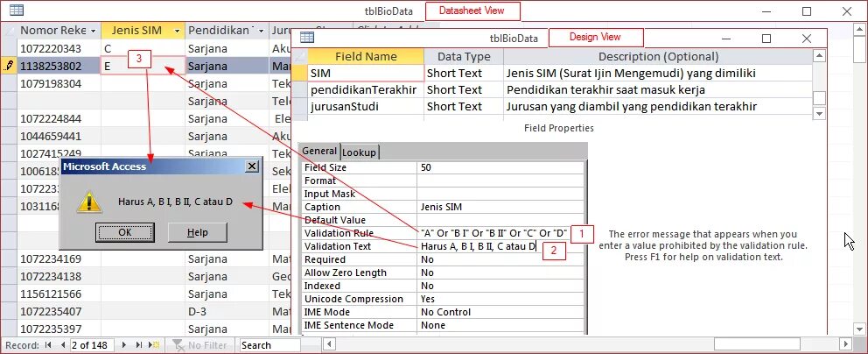This screenshot has width=868, height=354.
Task: Click the Field Name column header
Action: pos(366,56)
